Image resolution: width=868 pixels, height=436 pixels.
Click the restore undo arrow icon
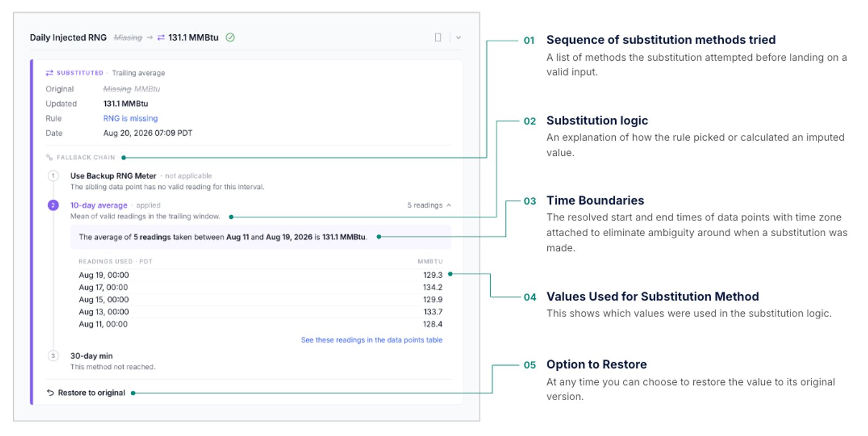[50, 393]
